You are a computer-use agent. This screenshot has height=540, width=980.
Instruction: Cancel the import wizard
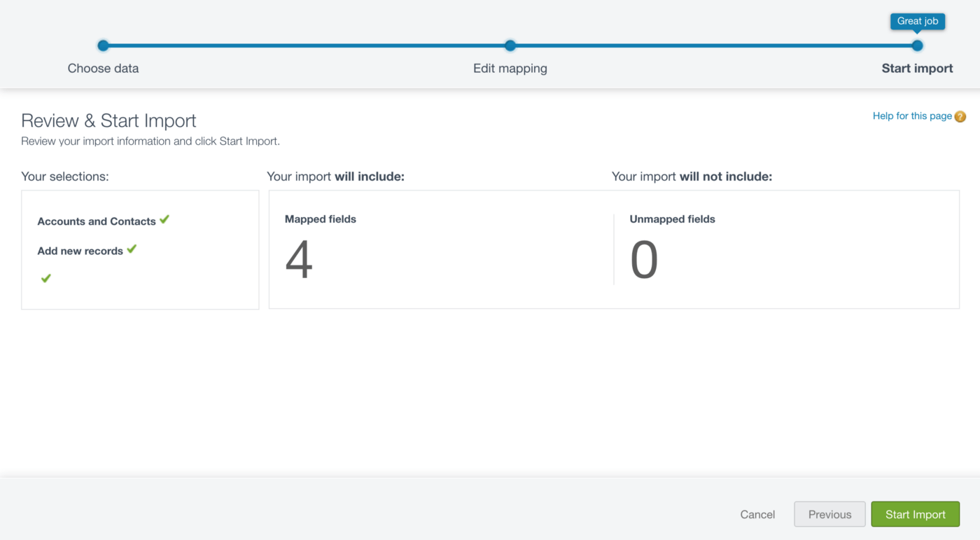point(757,515)
